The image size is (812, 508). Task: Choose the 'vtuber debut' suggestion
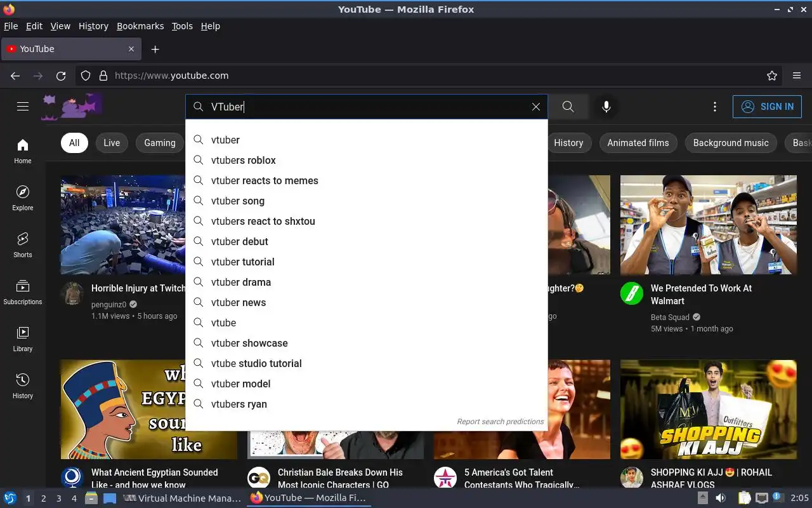pyautogui.click(x=367, y=241)
